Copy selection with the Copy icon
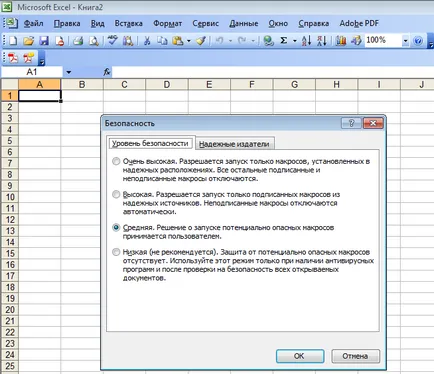Viewport: 434px width, 374px height. point(162,41)
